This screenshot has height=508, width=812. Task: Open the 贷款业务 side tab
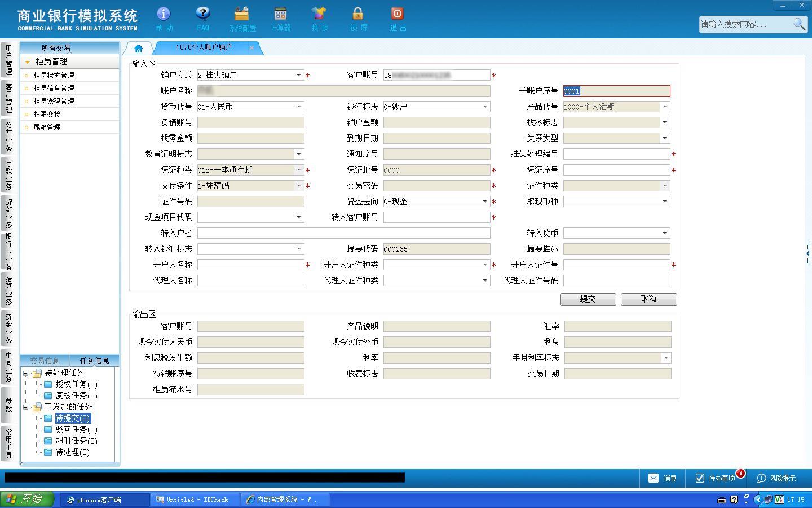point(8,213)
